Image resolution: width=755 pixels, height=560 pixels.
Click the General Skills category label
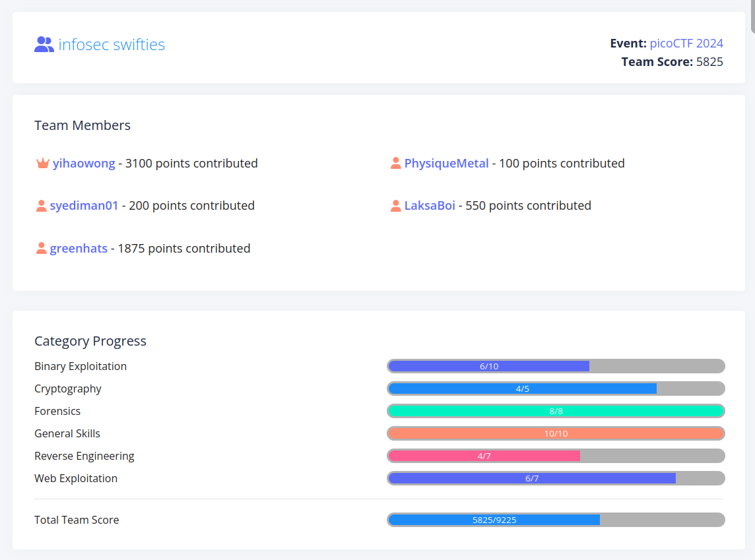pyautogui.click(x=67, y=433)
